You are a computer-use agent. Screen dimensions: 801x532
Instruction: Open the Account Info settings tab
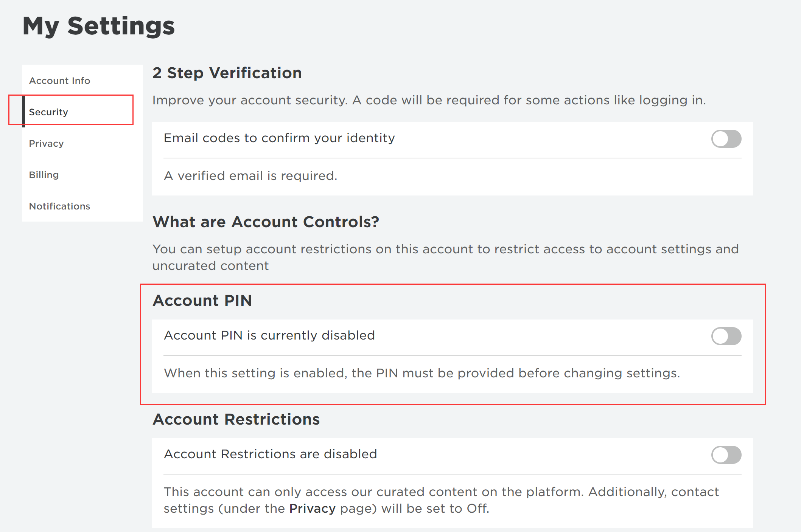(x=59, y=81)
